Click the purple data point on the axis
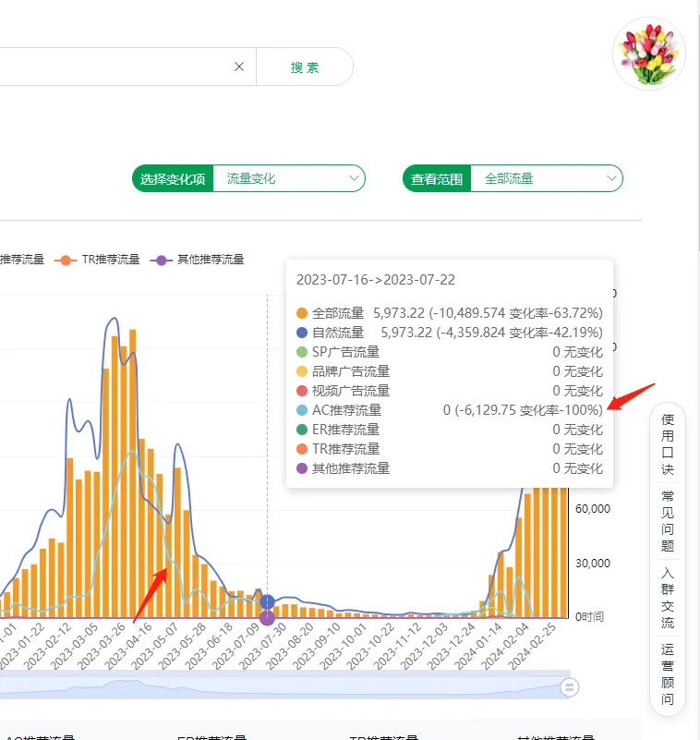700x740 pixels. point(267,617)
